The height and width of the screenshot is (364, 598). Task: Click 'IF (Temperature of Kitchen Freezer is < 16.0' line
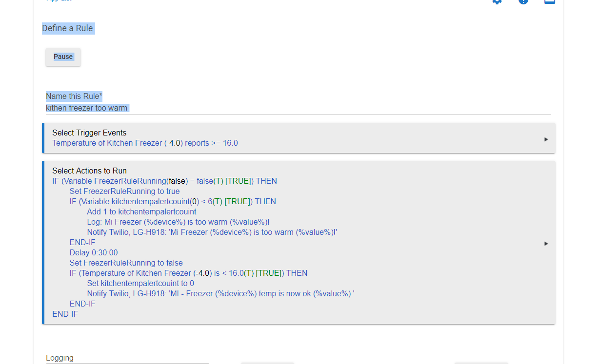188,273
